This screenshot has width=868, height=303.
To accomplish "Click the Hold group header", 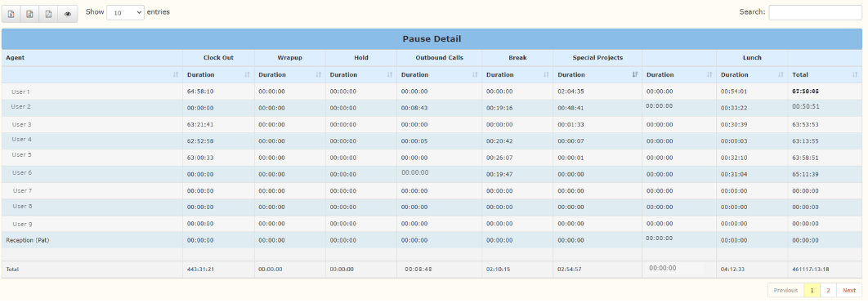I will tap(361, 57).
